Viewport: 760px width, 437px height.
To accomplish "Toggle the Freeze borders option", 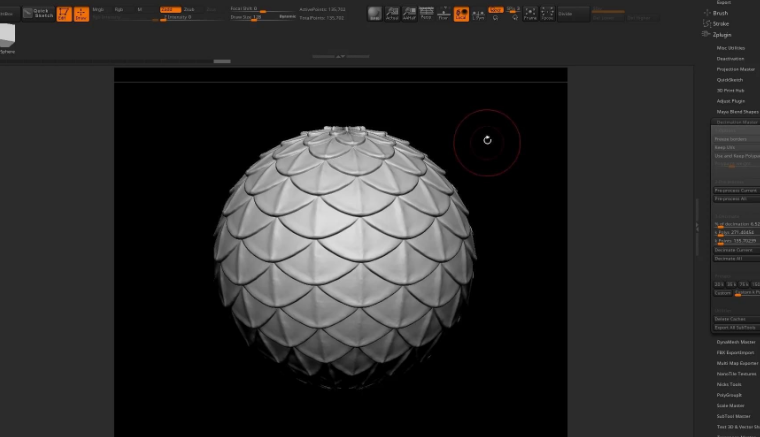I will [736, 139].
